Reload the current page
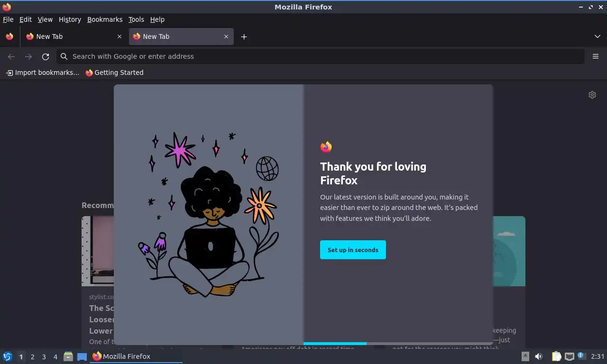Screen dimensions: 607x364 point(46,56)
